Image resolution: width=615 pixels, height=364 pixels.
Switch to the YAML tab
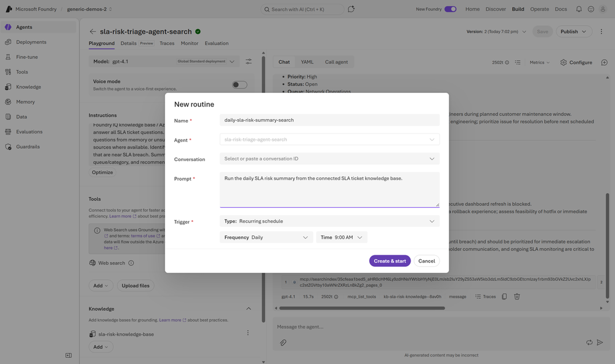307,62
